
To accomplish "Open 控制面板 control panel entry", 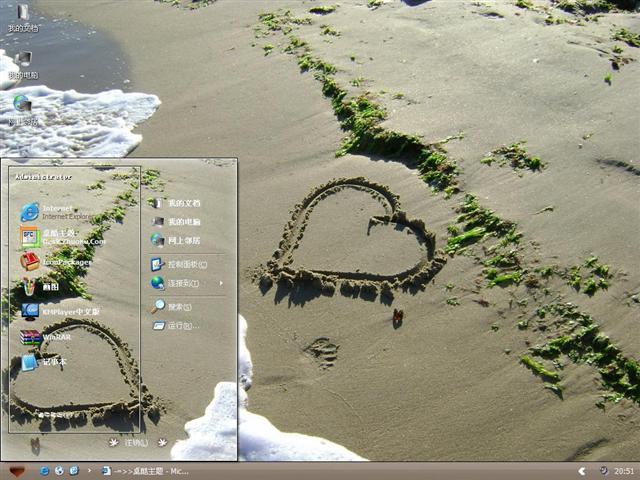I will [179, 264].
